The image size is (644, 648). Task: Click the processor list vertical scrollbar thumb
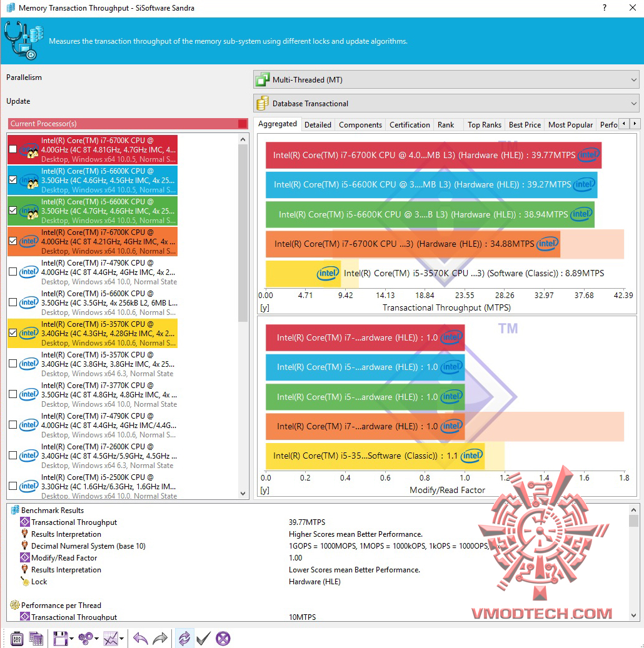coord(243,234)
